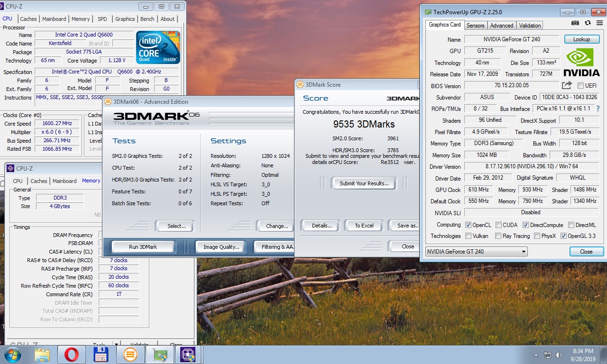Open File Explorer from the taskbar
607x364 pixels.
pos(42,355)
